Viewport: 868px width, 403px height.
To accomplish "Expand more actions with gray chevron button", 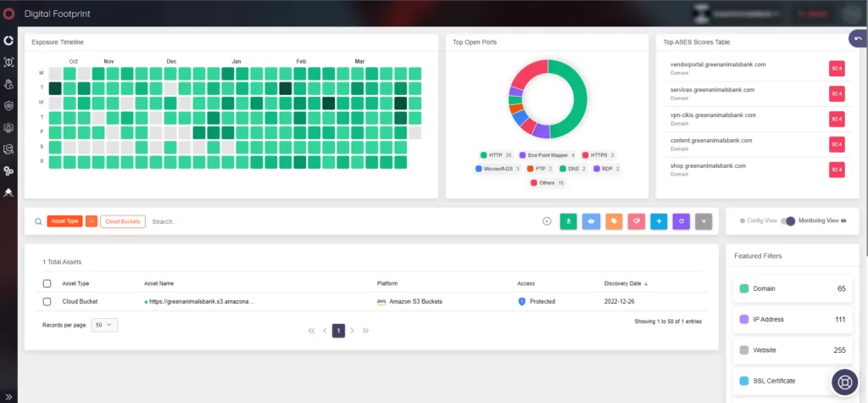I will pos(704,221).
